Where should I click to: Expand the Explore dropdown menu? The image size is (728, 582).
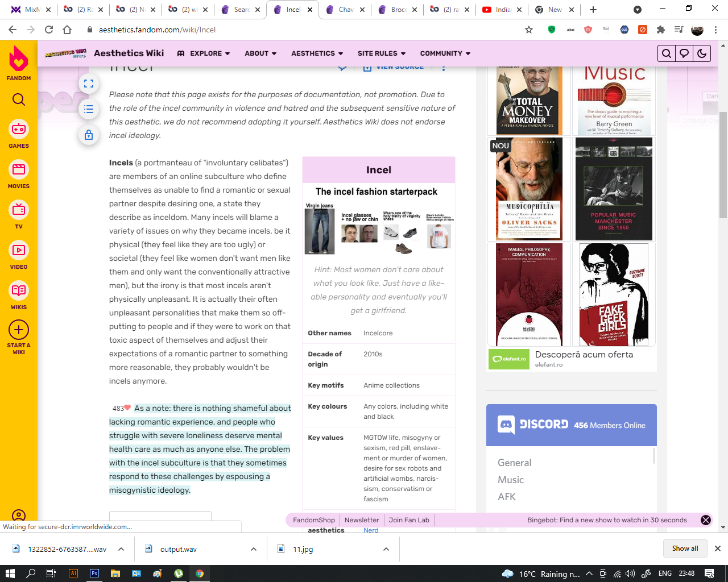coord(204,53)
